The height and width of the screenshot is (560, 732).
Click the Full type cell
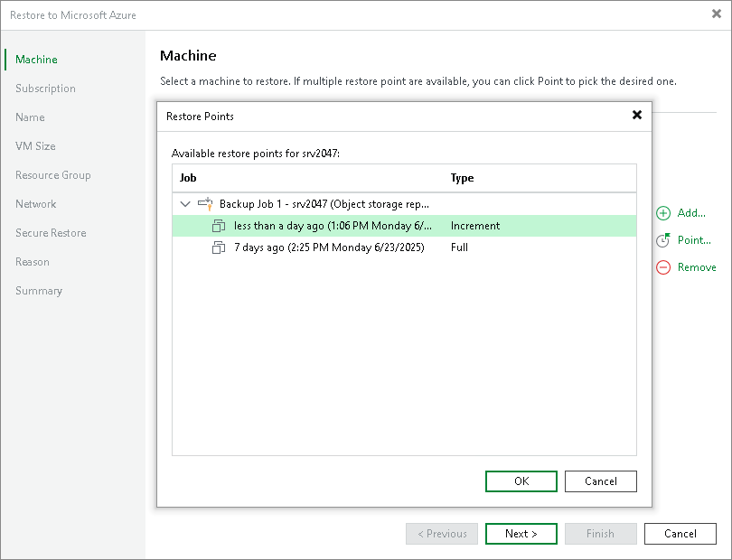pyautogui.click(x=459, y=247)
